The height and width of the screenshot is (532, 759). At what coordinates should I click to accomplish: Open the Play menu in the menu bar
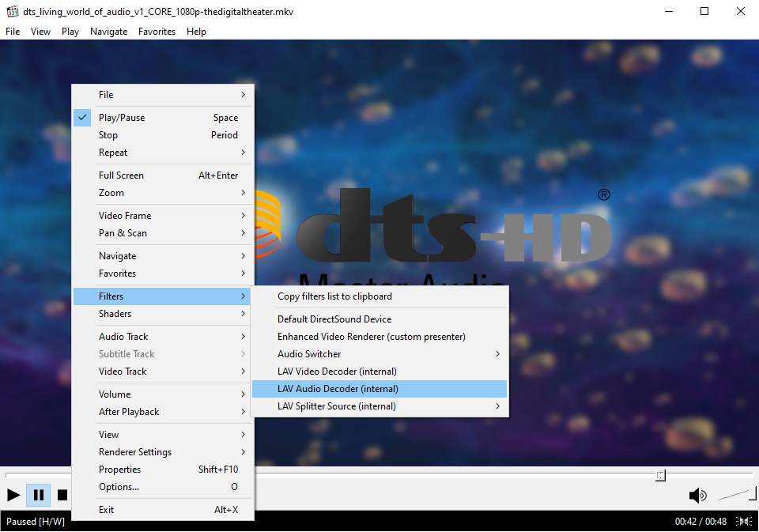(x=70, y=32)
